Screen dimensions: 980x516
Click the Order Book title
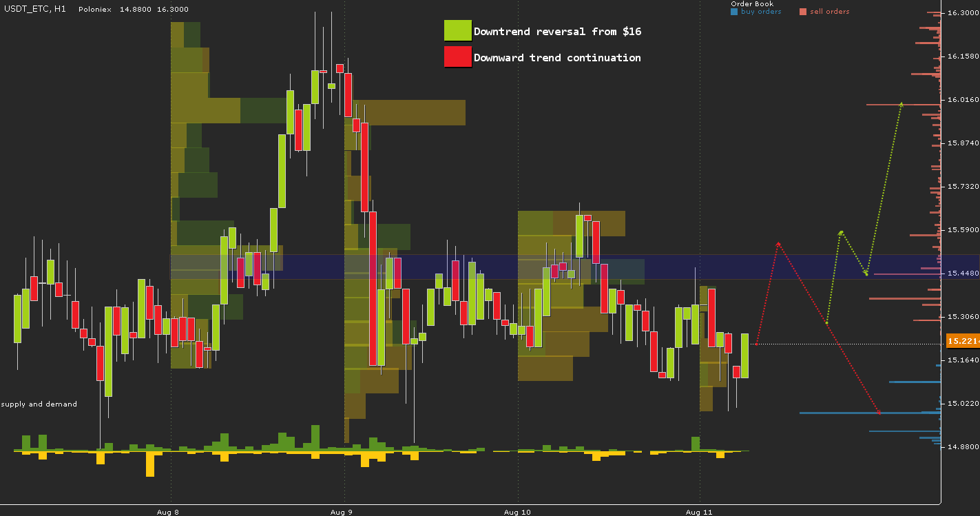tap(752, 4)
